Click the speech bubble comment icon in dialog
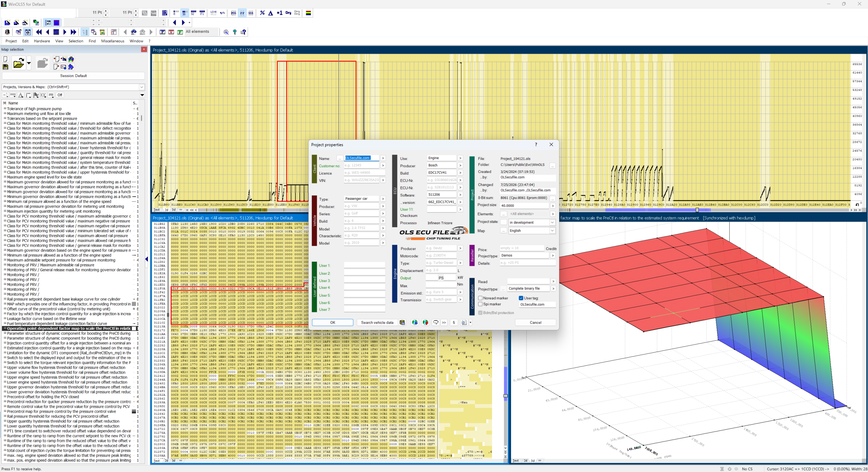 pyautogui.click(x=436, y=322)
